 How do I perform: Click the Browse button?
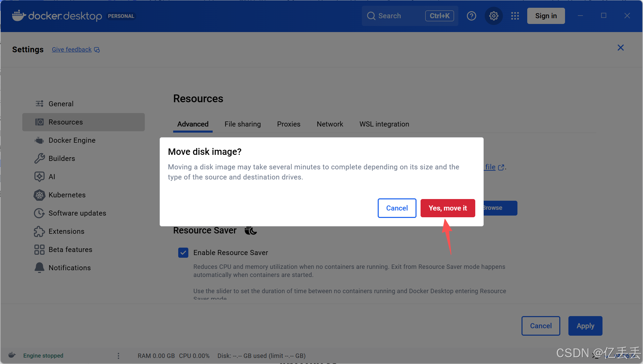(x=500, y=208)
